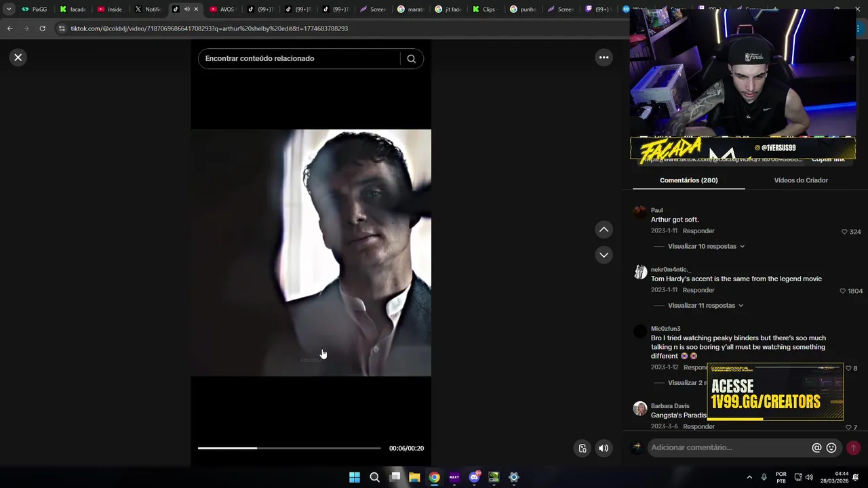The height and width of the screenshot is (488, 868).
Task: Switch to 'Vídeos do Criador' tab
Action: pos(801,180)
